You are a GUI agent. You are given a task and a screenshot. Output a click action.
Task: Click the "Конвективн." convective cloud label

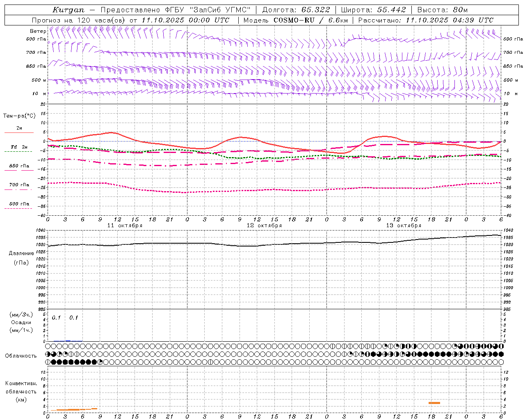click(x=21, y=383)
